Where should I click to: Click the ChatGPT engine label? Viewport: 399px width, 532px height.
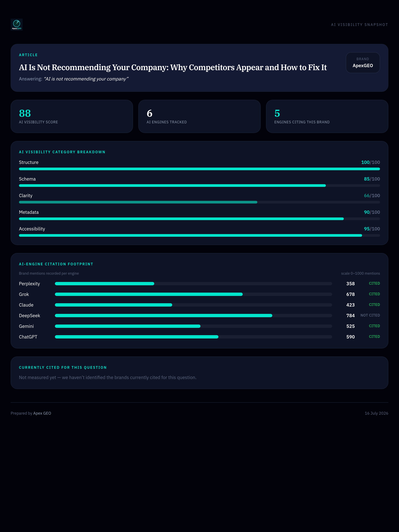click(28, 337)
